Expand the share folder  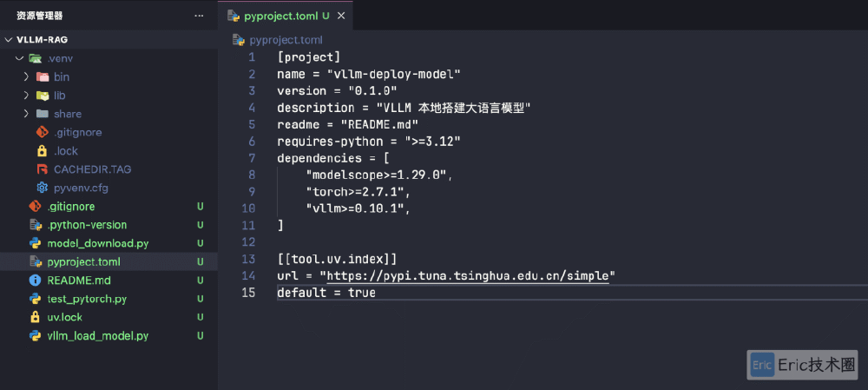27,114
